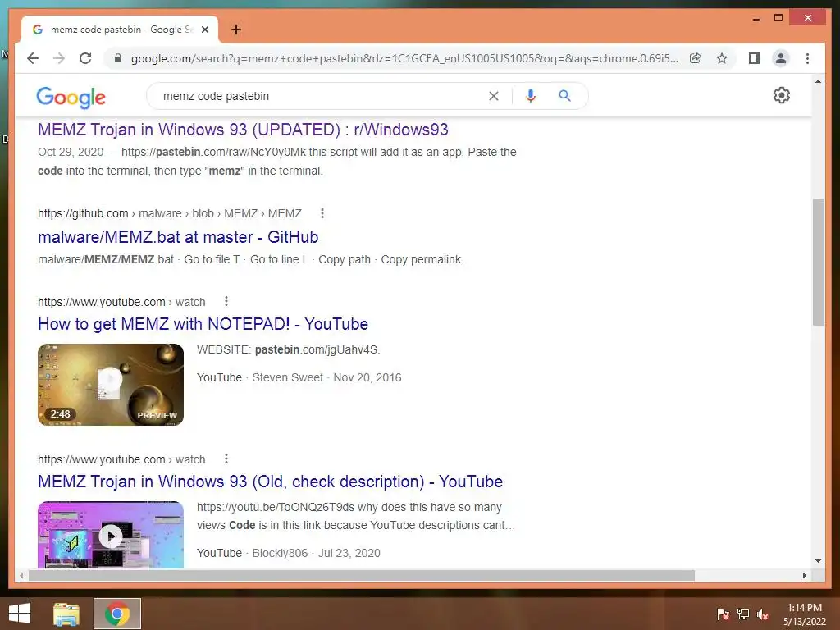
Task: Click the scroll right arrow
Action: 804,575
